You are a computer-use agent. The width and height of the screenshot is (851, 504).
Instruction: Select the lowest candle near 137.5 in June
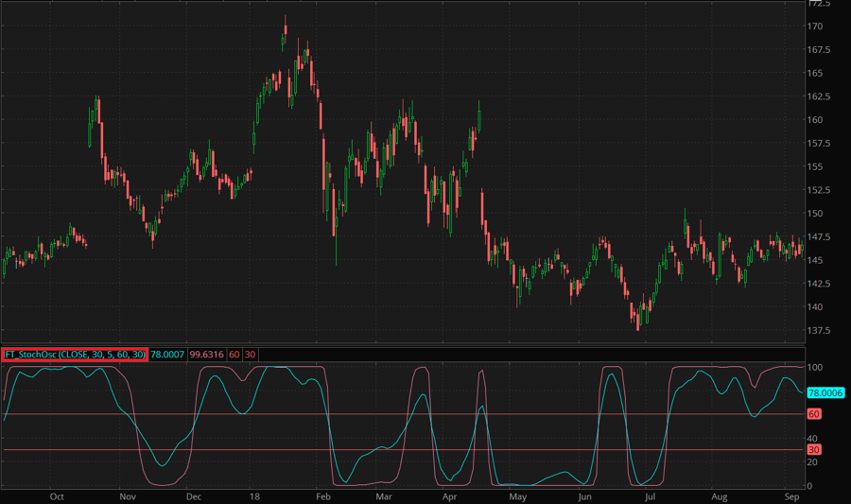pos(638,326)
